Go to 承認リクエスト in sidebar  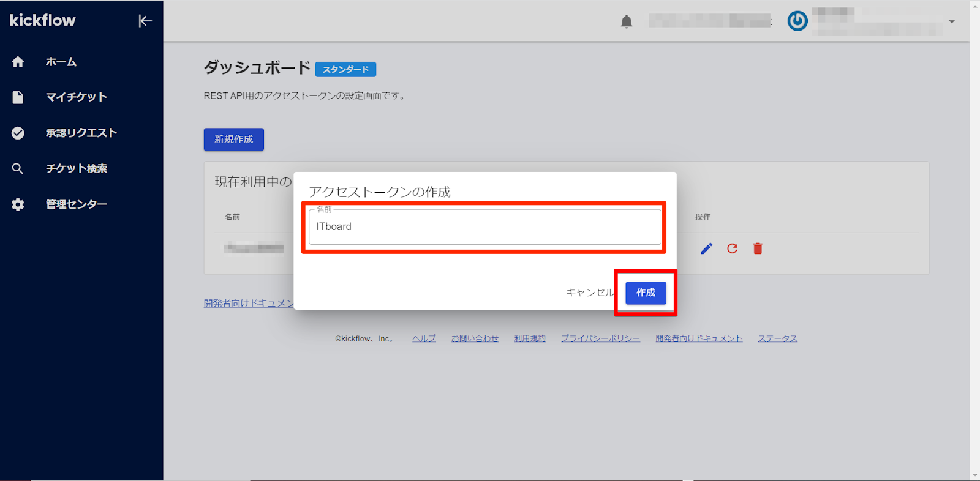[81, 133]
